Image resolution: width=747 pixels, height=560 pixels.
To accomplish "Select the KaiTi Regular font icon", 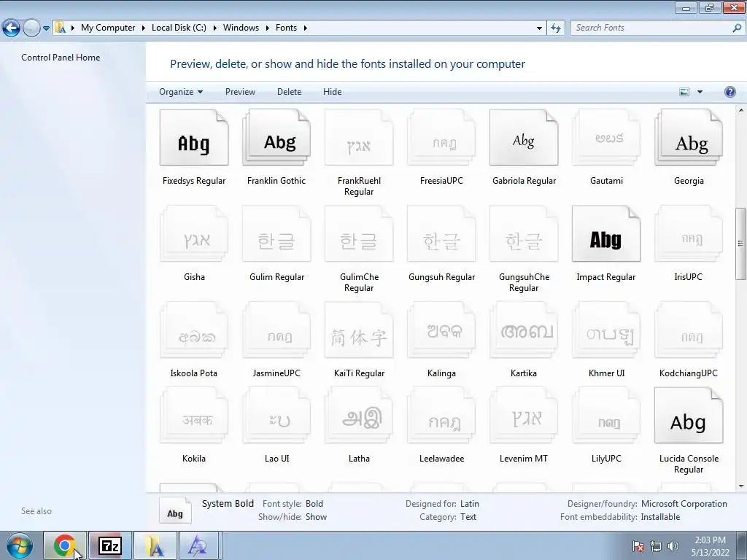I will 359,330.
